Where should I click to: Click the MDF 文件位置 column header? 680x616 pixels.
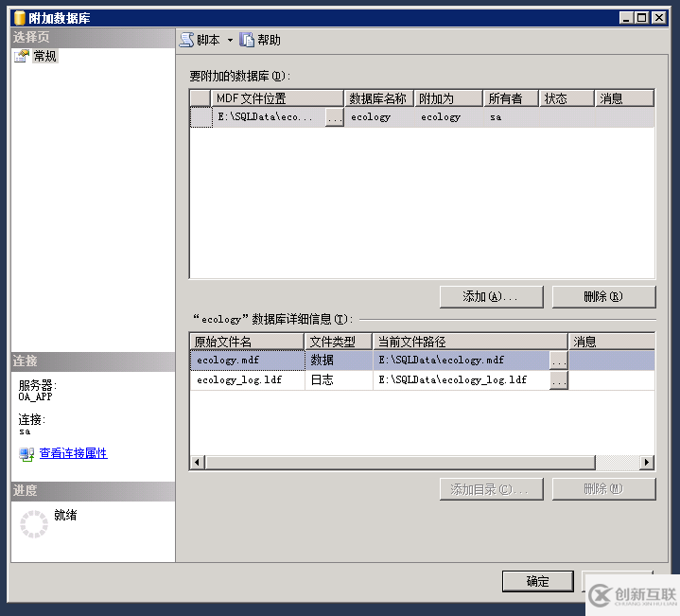[x=277, y=98]
